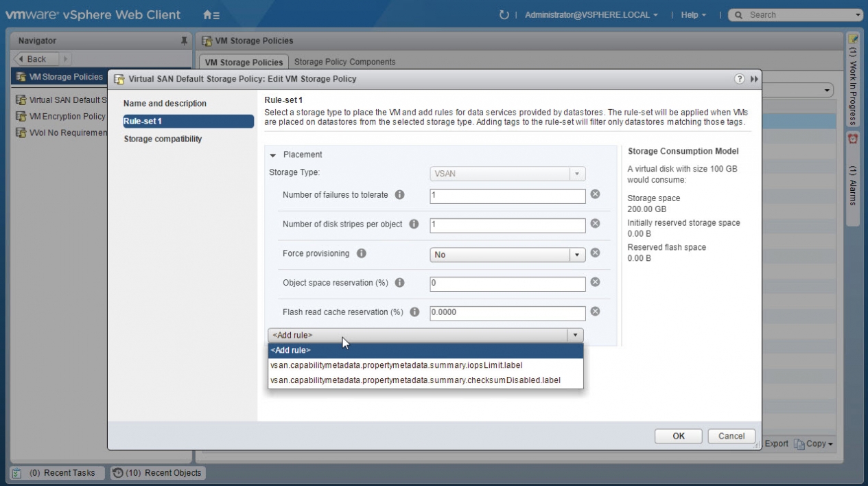Open the Force provisioning dropdown

(x=577, y=255)
